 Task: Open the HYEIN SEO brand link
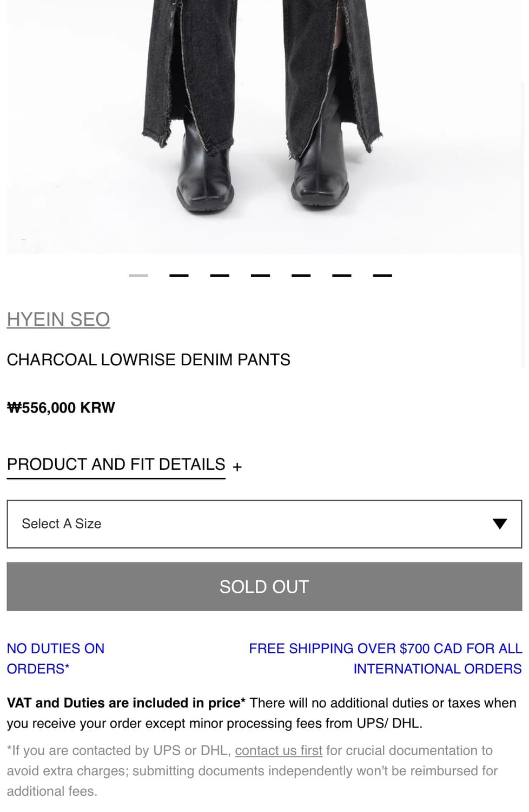coord(58,319)
